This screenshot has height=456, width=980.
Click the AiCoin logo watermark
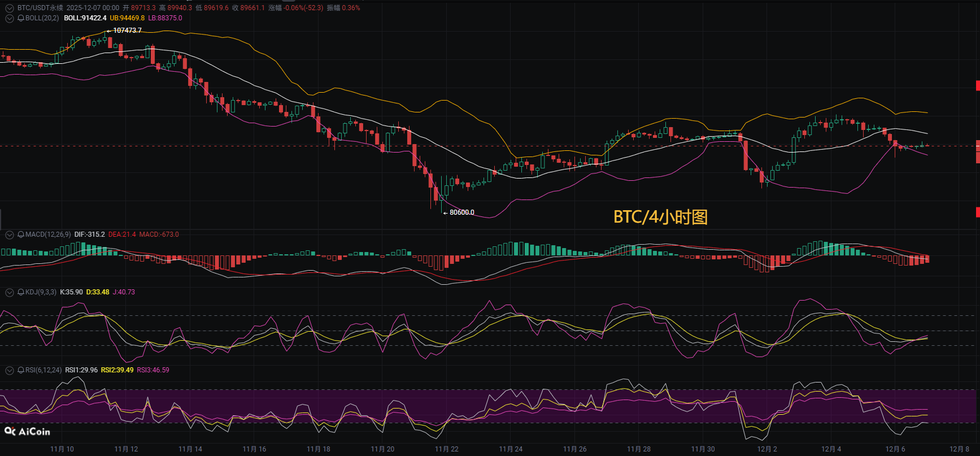click(x=28, y=432)
